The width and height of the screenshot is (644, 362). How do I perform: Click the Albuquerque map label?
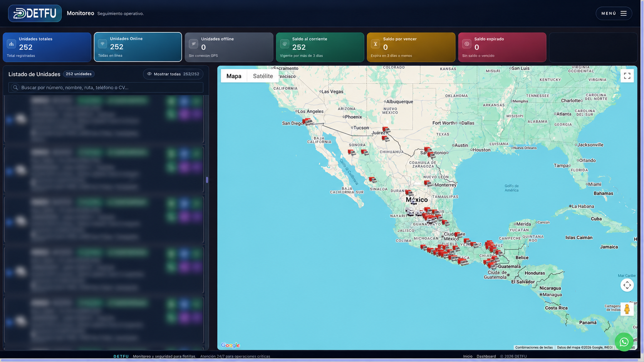pyautogui.click(x=399, y=102)
